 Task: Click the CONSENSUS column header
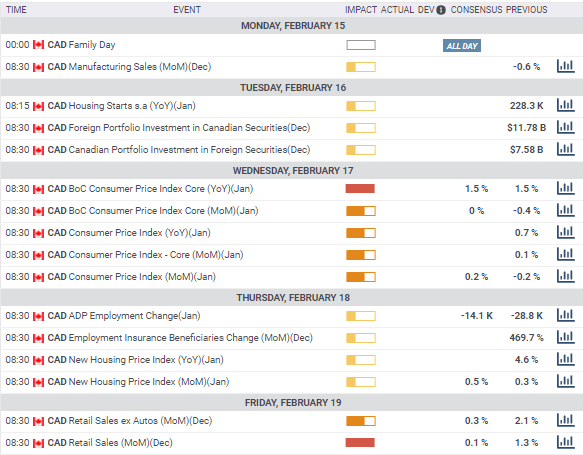(476, 10)
